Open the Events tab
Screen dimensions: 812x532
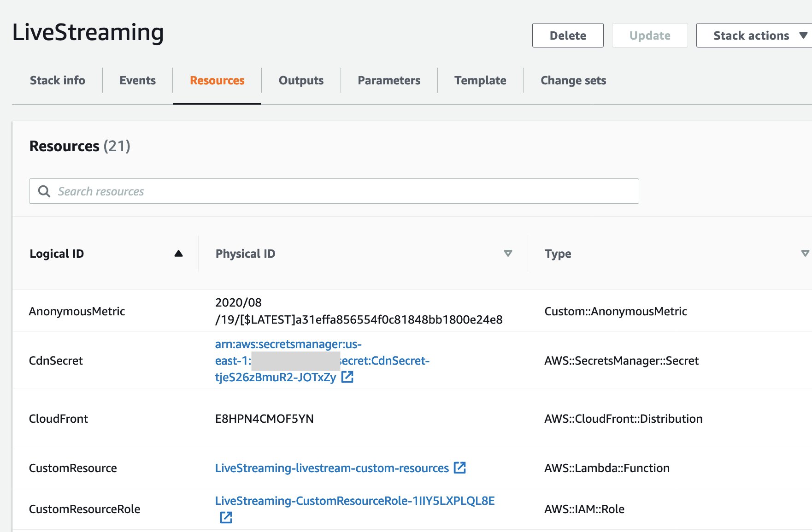(138, 80)
